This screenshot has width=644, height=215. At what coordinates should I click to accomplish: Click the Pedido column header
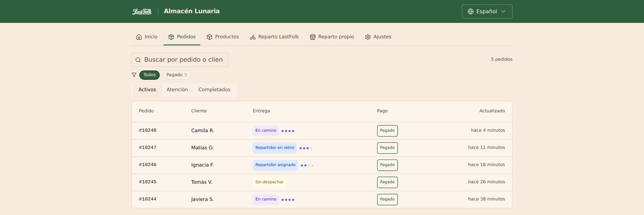pos(146,111)
